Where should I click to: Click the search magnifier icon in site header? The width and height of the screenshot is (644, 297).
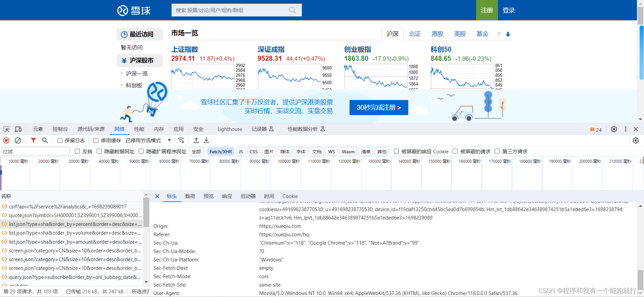click(x=292, y=10)
